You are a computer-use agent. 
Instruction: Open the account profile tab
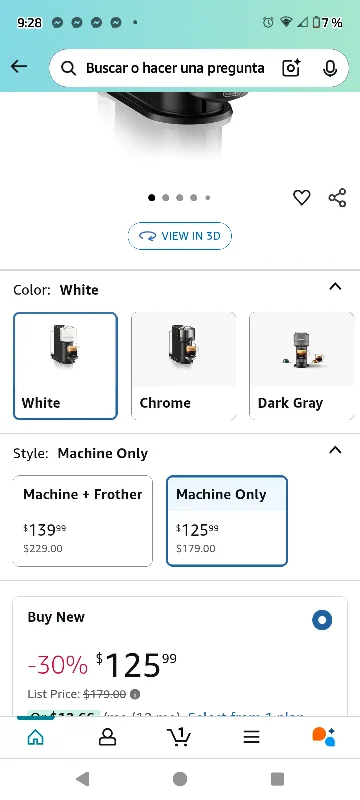point(107,737)
